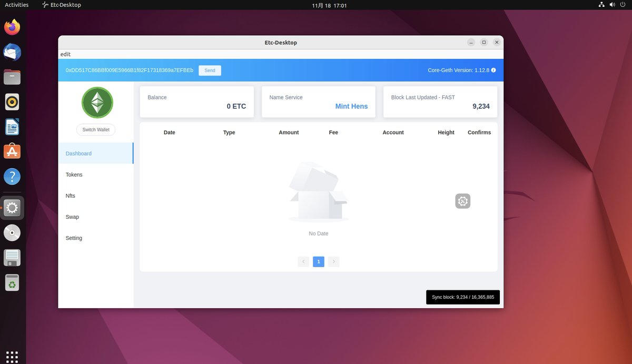Click the Send button next to the address
Screen dimensions: 632x364
click(x=210, y=70)
